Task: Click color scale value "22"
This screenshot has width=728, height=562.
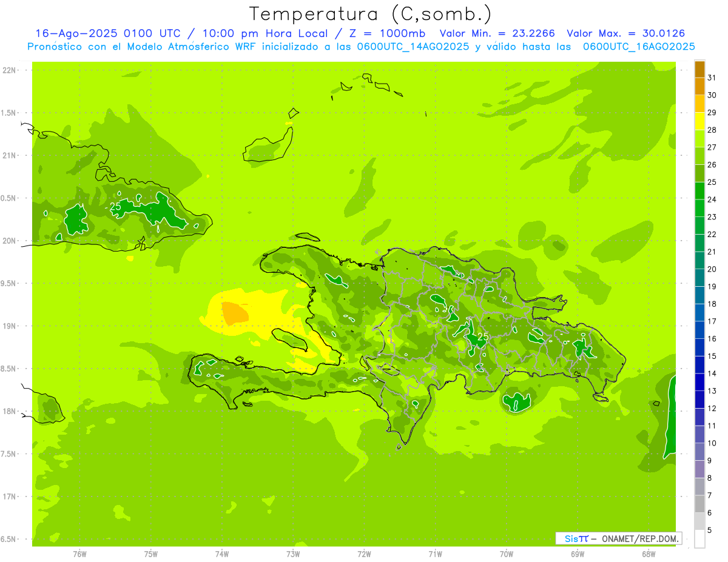Action: click(x=712, y=235)
